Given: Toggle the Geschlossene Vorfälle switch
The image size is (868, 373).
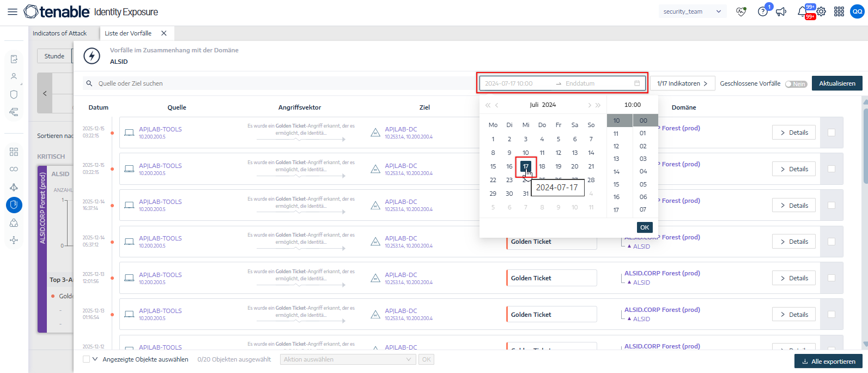Looking at the screenshot, I should click(x=796, y=84).
